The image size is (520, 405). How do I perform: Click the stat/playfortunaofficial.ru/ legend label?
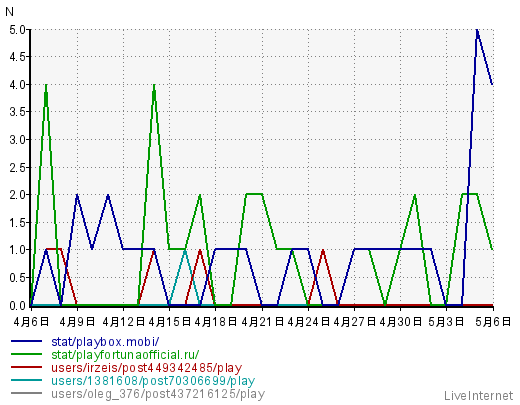click(x=125, y=355)
